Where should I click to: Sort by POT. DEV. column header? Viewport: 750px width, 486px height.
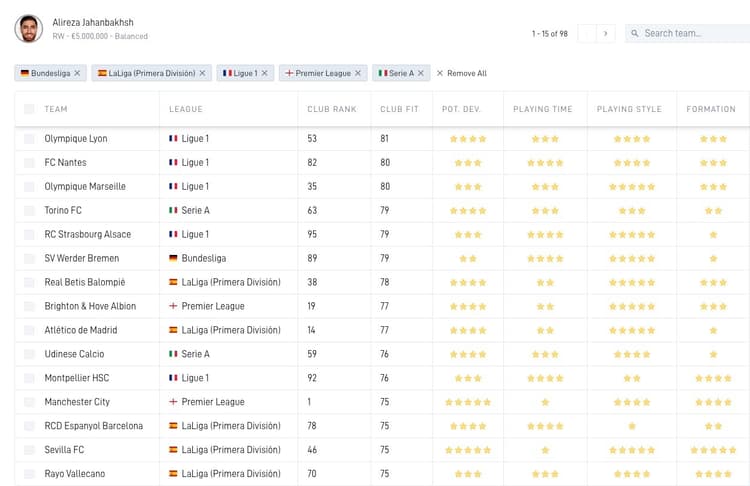coord(461,109)
